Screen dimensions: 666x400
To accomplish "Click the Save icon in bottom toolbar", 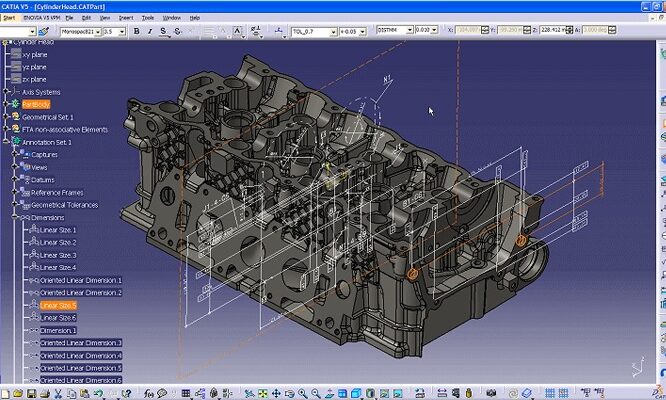I will pos(31,393).
